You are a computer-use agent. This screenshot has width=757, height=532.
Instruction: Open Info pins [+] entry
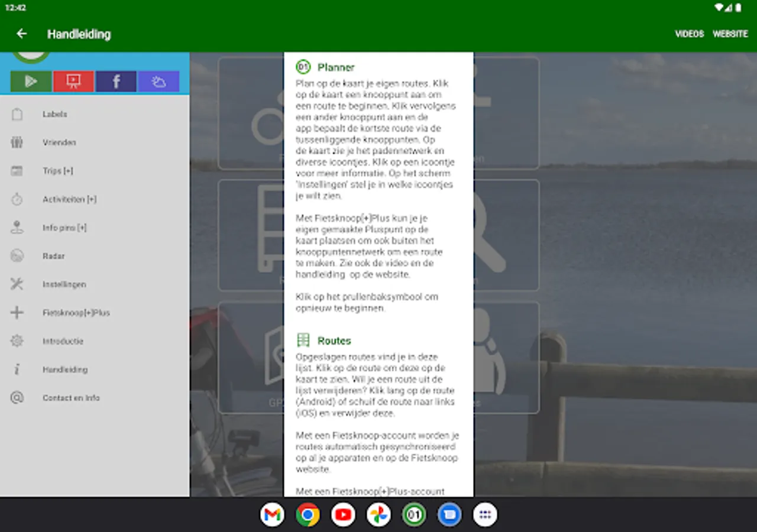click(95, 228)
